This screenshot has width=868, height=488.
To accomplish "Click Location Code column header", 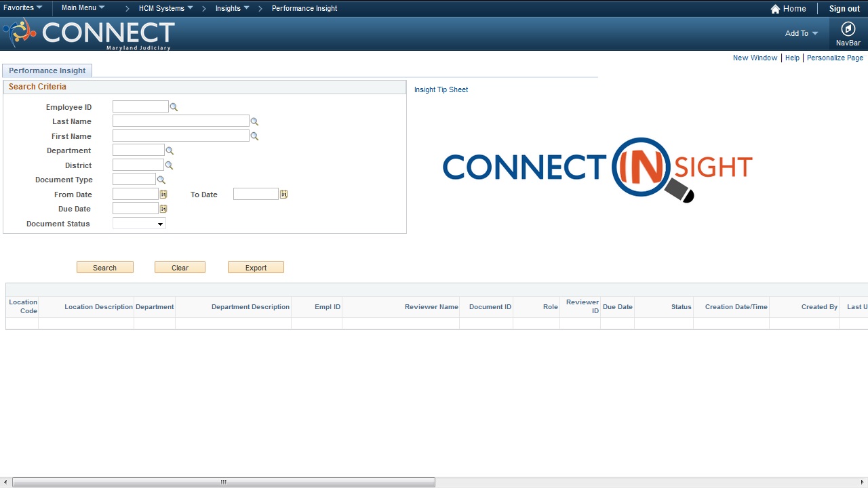I will 23,306.
